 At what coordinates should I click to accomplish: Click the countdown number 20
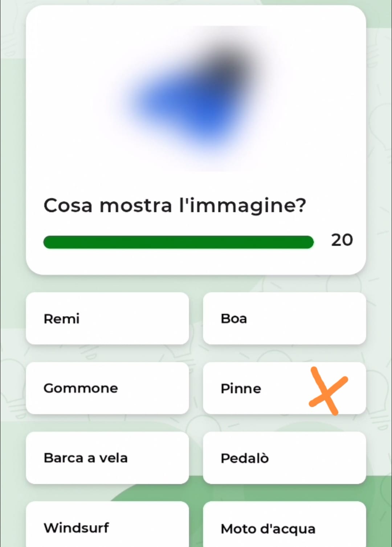[342, 240]
